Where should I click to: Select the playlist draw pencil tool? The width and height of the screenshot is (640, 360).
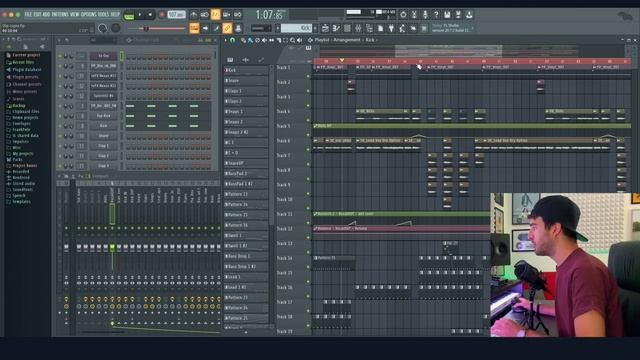(x=243, y=40)
